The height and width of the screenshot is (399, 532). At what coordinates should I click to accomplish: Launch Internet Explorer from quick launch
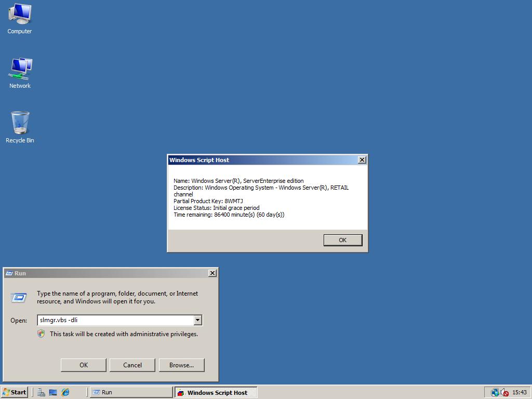click(x=65, y=392)
